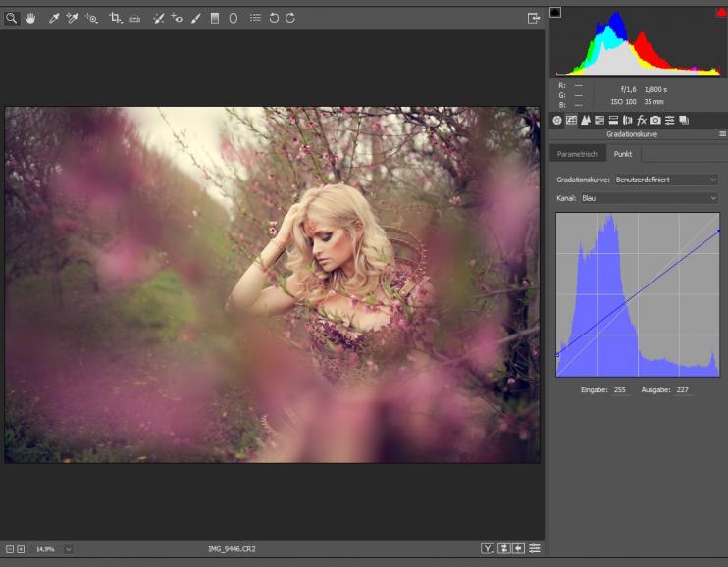This screenshot has width=728, height=567.
Task: Select the Color Sampler tool
Action: 72,18
